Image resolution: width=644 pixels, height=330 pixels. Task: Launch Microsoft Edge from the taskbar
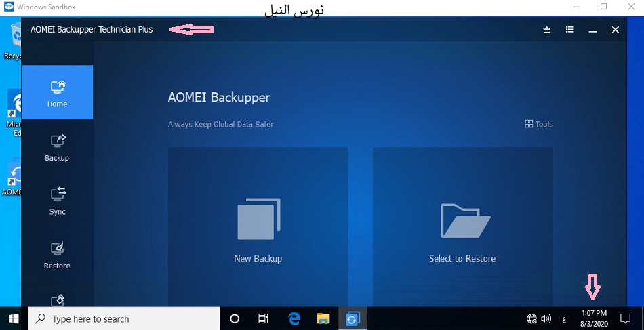294,318
